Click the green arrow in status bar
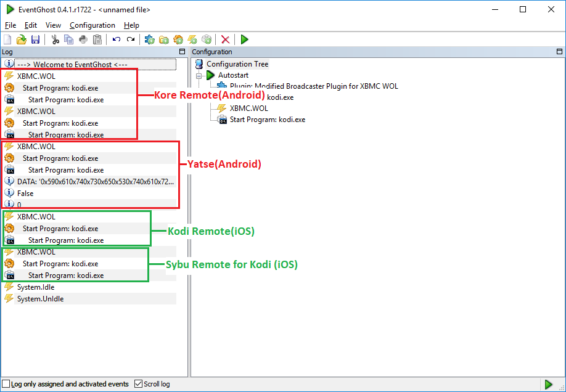Viewport: 566px width, 392px height. [548, 384]
